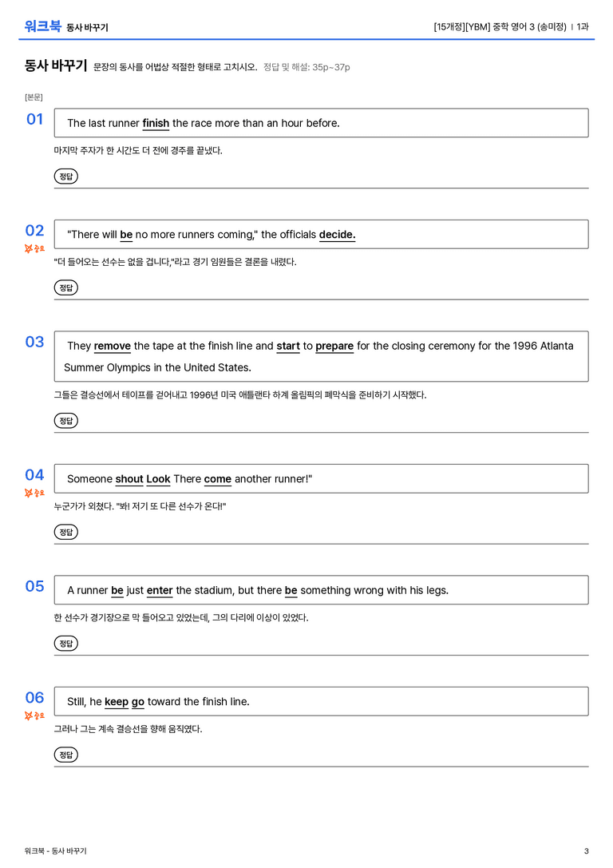Click question number 05
Viewport: 613px width, 868px height.
(34, 585)
